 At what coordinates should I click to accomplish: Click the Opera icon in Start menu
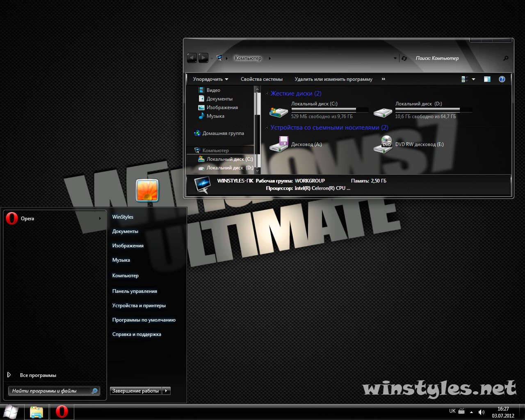(12, 219)
